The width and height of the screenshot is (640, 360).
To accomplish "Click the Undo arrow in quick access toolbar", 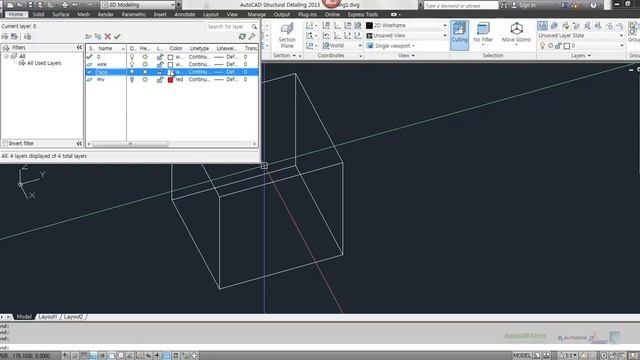I will 75,5.
